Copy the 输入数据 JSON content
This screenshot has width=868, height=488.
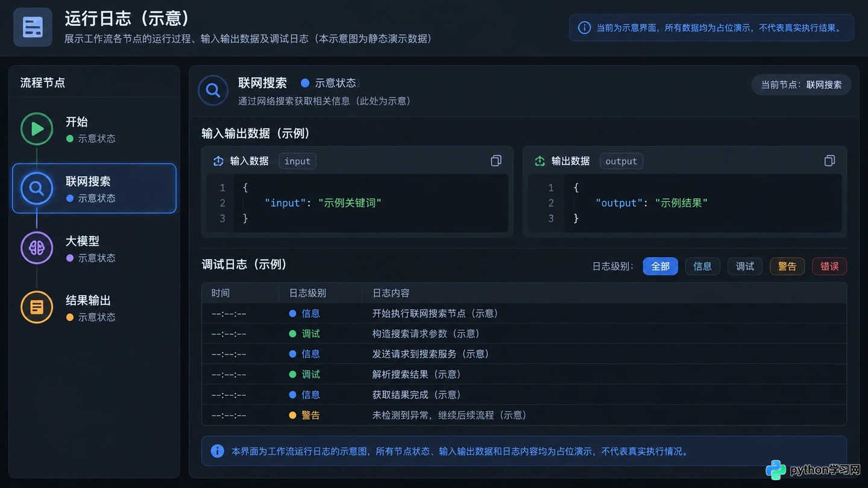point(496,161)
